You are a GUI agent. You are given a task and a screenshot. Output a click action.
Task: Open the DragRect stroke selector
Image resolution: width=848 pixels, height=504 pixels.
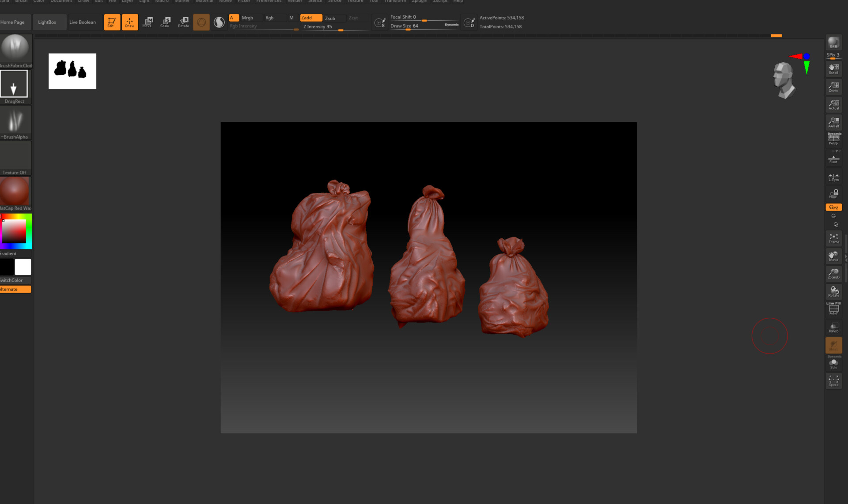click(x=14, y=84)
